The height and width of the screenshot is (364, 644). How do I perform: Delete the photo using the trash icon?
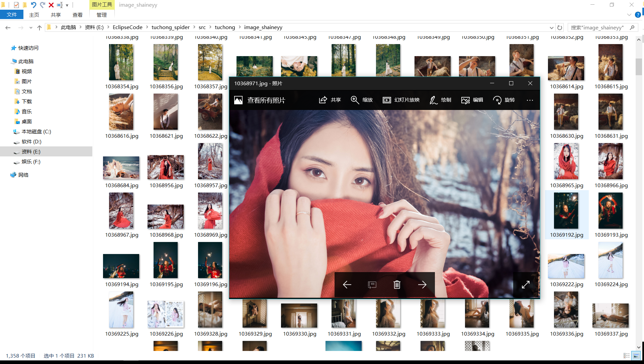click(x=397, y=285)
